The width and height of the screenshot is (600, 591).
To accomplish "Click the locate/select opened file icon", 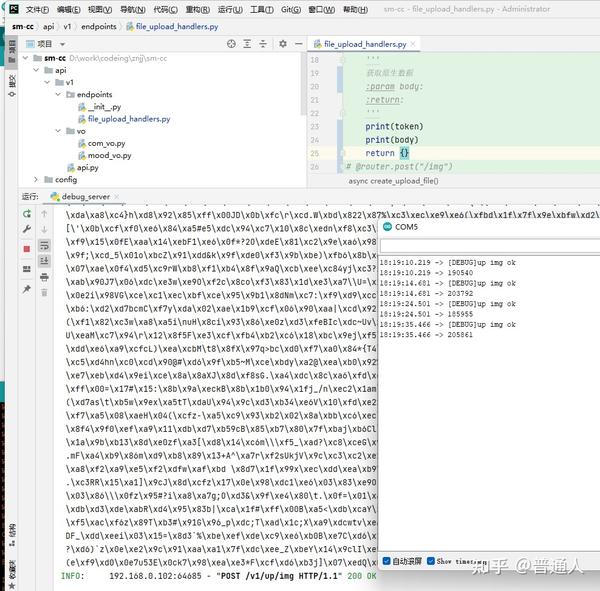I will (x=231, y=44).
